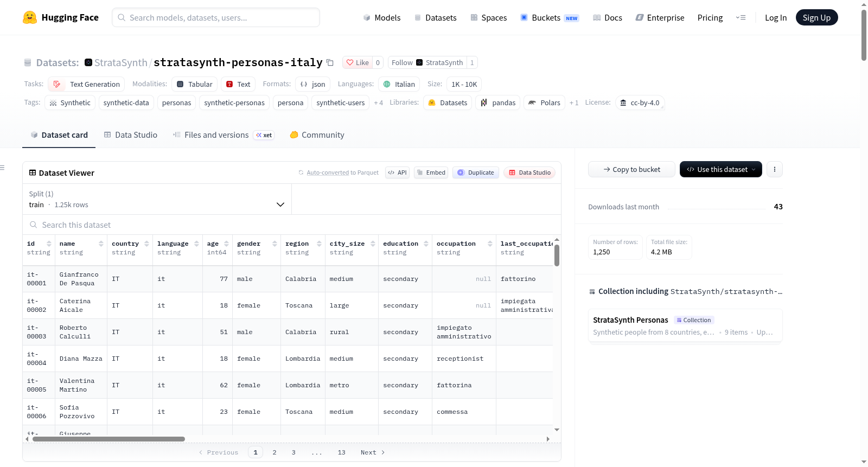Open the Use this dataset dropdown
Screen dimensions: 868x467
tap(720, 169)
